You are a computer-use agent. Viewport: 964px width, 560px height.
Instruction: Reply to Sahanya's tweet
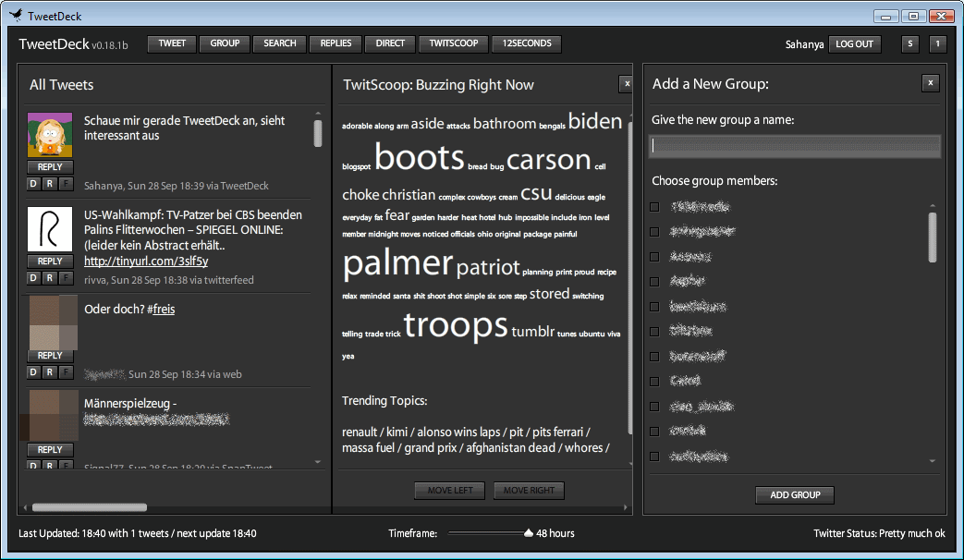[x=50, y=167]
